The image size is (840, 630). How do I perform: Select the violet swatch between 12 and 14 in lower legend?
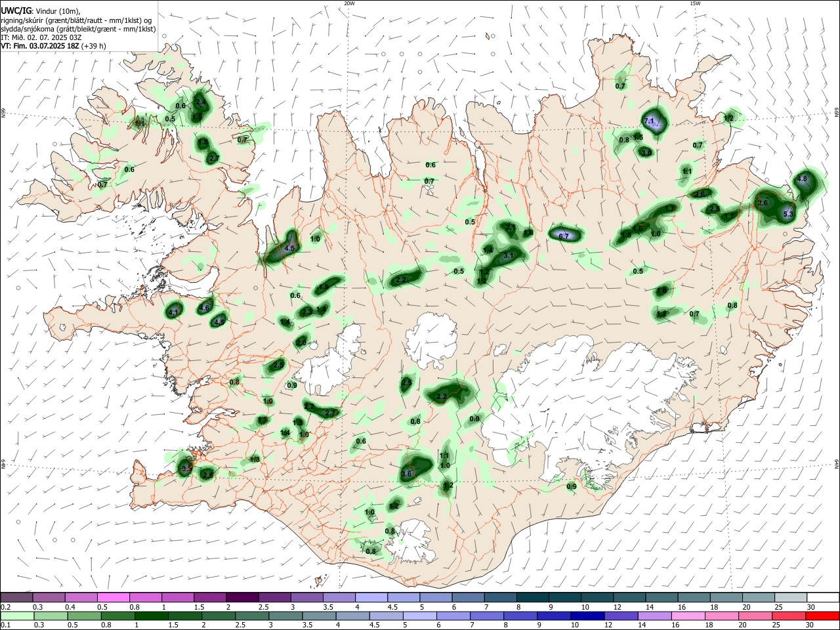[620, 616]
